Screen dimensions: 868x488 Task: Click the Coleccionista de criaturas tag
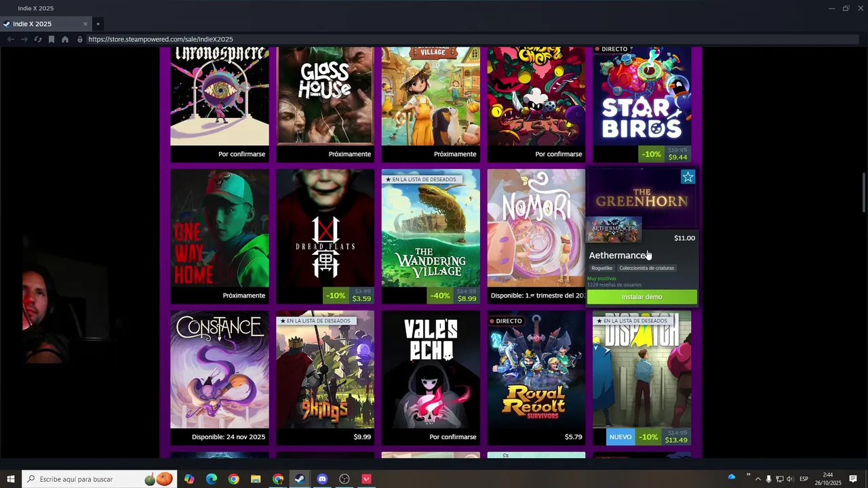[646, 268]
